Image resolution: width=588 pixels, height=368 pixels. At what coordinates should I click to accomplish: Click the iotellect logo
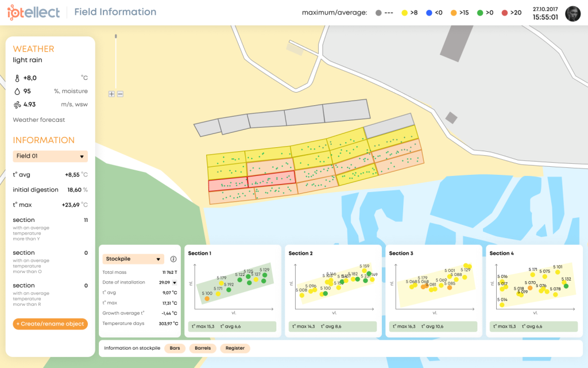tap(33, 13)
